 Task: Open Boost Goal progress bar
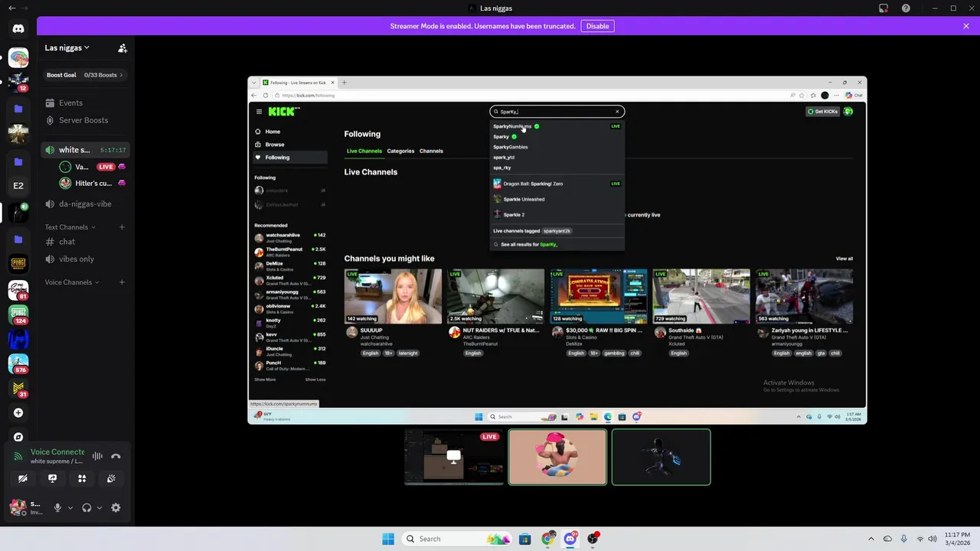point(85,75)
